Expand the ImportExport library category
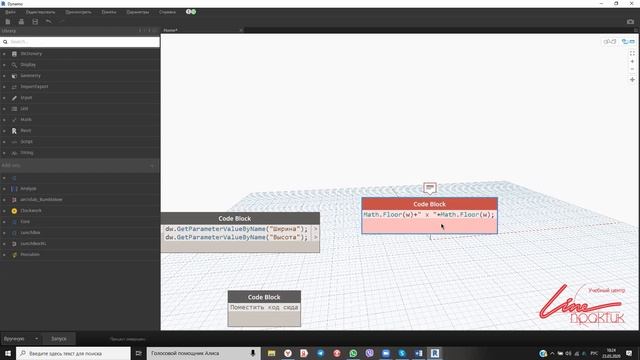 click(4, 87)
